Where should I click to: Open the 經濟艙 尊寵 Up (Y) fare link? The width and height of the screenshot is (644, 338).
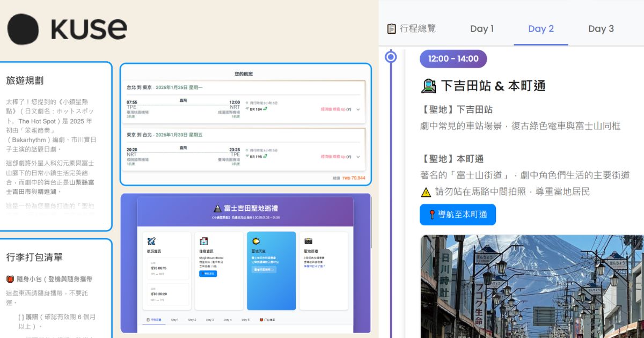coord(335,109)
